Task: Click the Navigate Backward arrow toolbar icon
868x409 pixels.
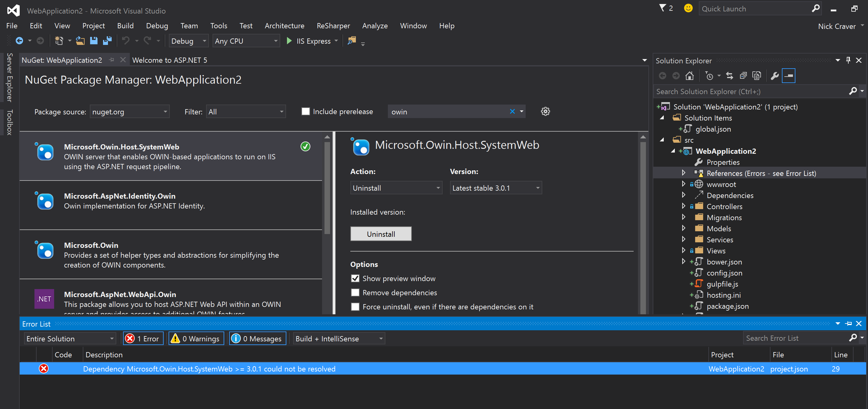Action: pyautogui.click(x=20, y=41)
